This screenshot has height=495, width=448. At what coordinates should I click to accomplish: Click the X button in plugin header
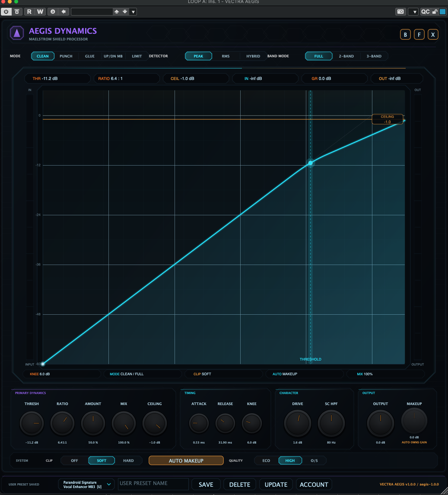click(x=433, y=35)
